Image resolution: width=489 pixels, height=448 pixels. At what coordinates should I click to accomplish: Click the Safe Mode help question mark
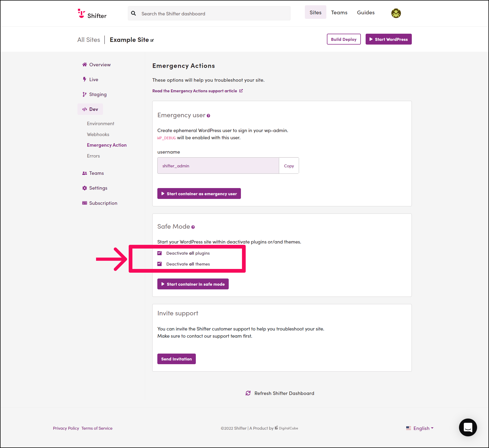click(193, 227)
